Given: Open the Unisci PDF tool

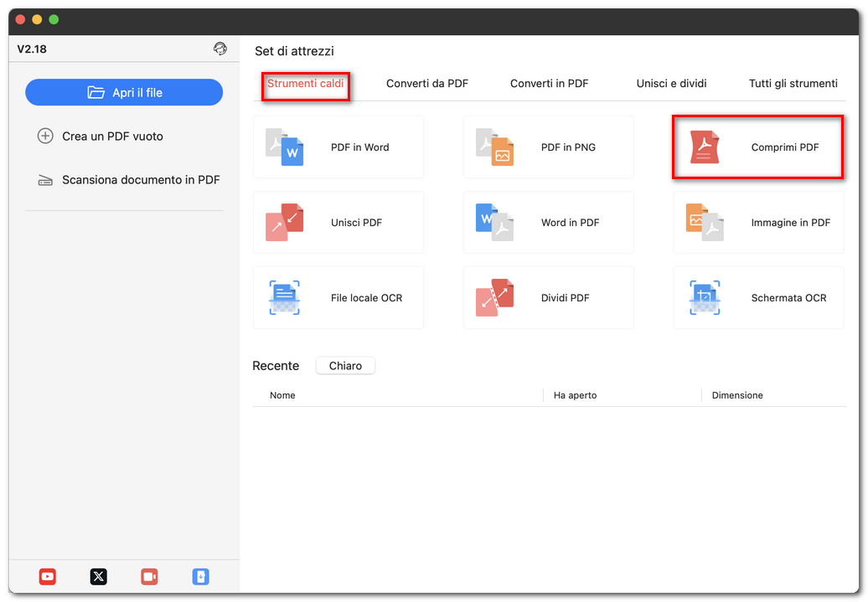Looking at the screenshot, I should (x=338, y=223).
